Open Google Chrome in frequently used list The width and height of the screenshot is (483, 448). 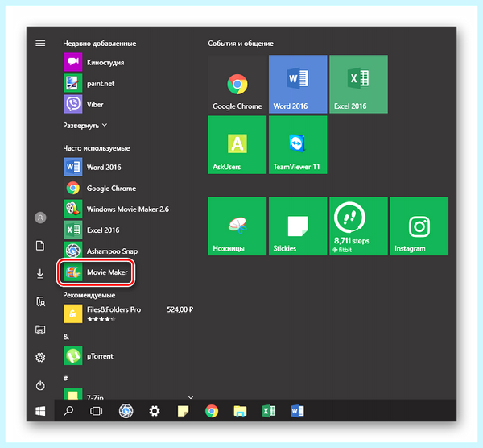[x=100, y=188]
